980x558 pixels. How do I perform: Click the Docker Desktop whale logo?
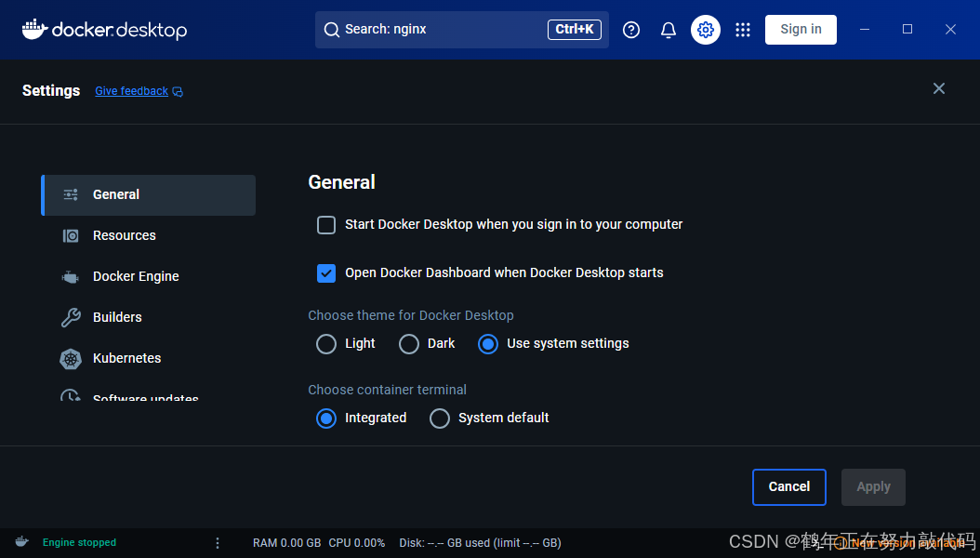tap(35, 30)
